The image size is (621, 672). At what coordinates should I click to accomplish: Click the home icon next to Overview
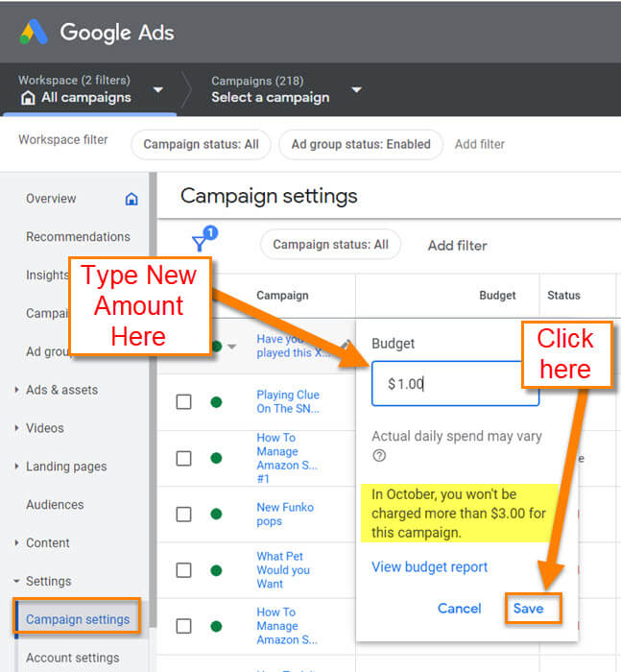[131, 199]
